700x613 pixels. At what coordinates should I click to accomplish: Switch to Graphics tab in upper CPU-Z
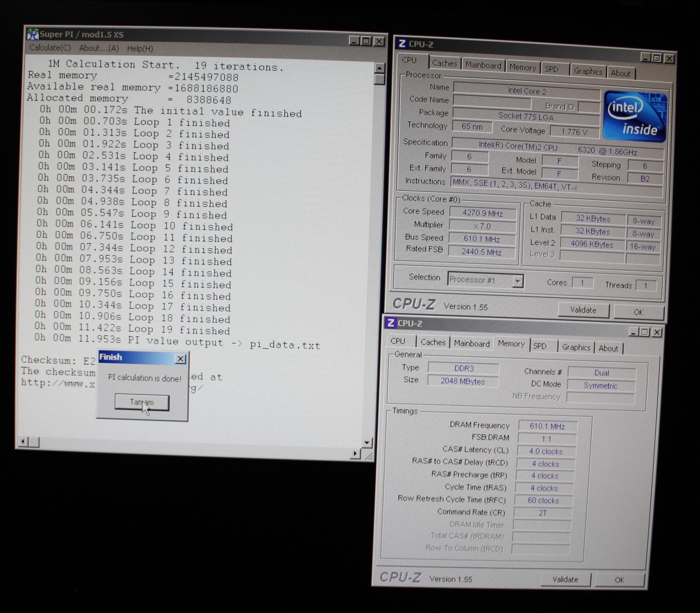588,71
